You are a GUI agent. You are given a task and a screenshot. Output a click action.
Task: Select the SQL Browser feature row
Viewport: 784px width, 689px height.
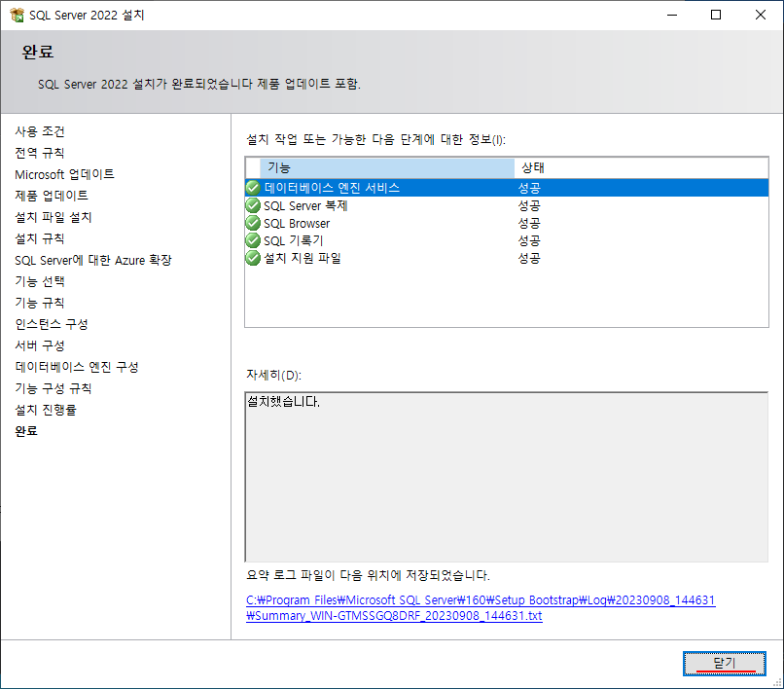coord(507,223)
